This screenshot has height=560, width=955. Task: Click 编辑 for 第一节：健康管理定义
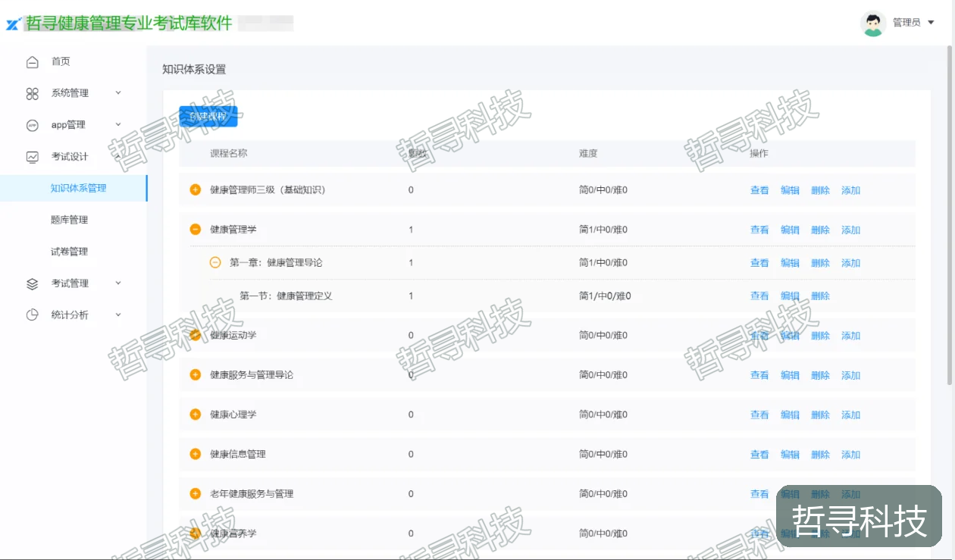pos(790,296)
